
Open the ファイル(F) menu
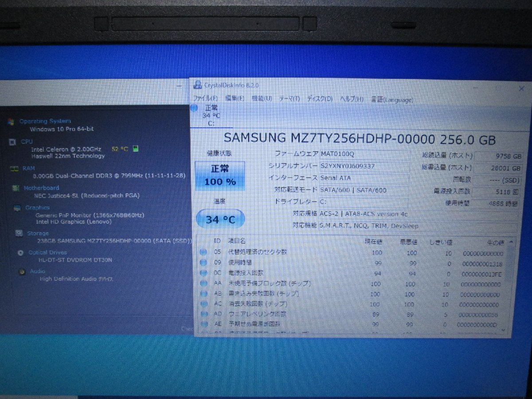(x=205, y=99)
